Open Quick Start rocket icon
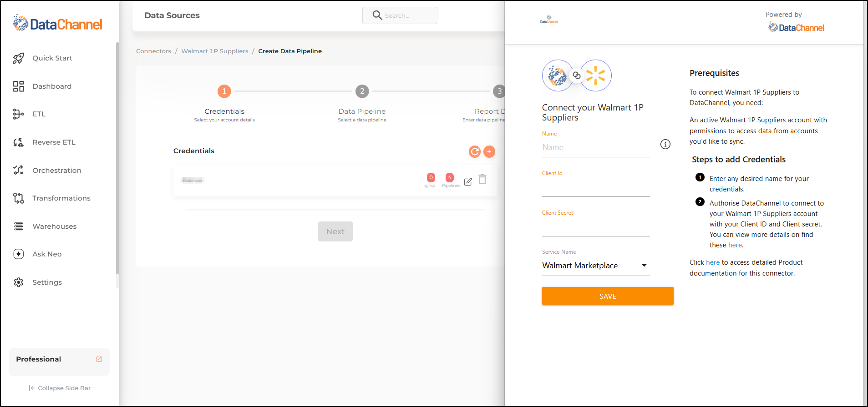The height and width of the screenshot is (407, 868). coord(18,58)
